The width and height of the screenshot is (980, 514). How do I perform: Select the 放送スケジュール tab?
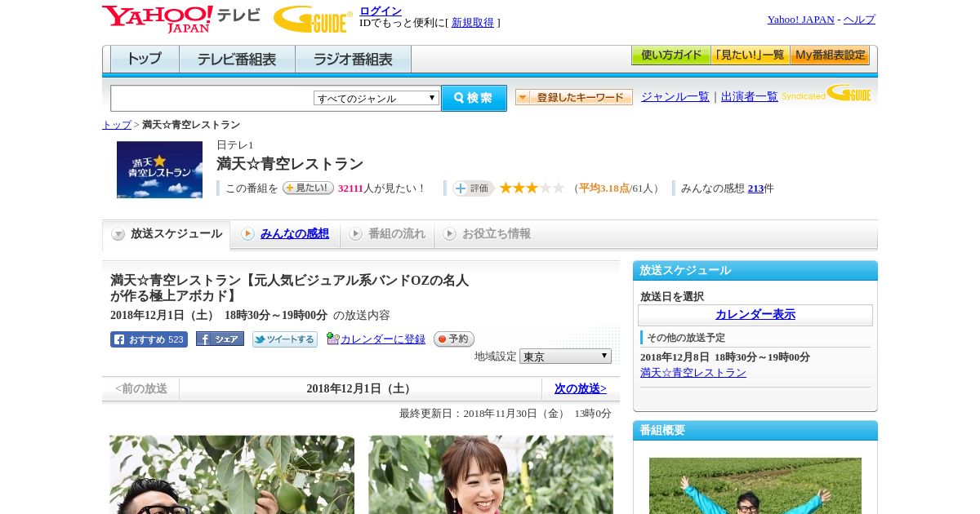pos(167,234)
